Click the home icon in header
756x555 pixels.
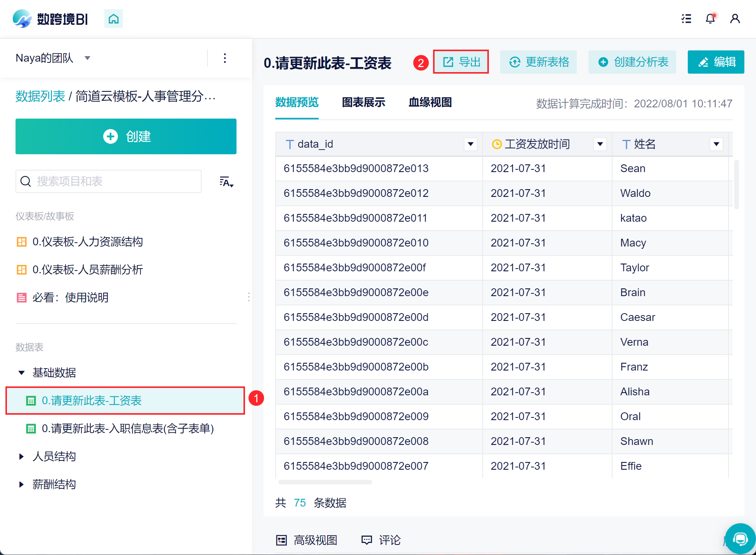coord(114,19)
